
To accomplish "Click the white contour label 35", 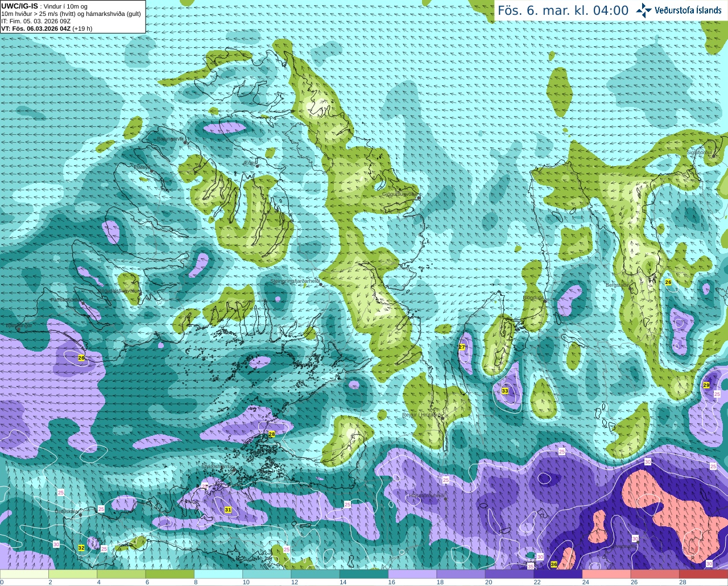I will (x=531, y=567).
